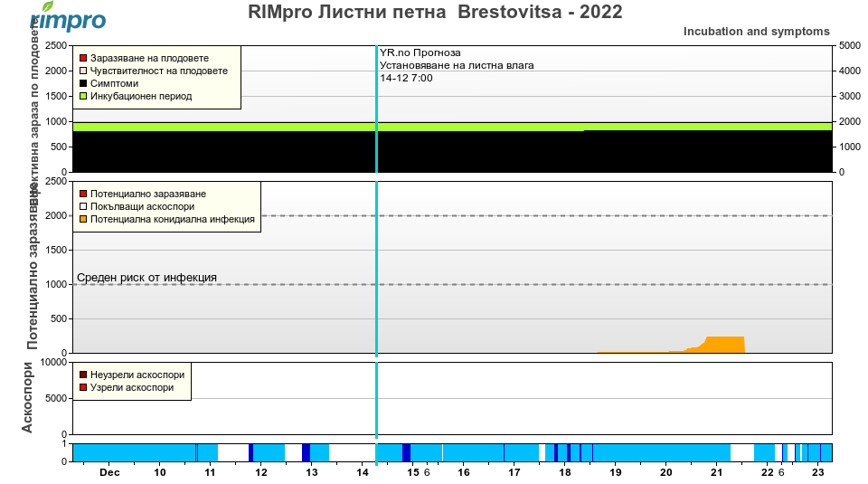Click date 14 on the time axis
This screenshot has height=484, width=868.
coord(362,472)
